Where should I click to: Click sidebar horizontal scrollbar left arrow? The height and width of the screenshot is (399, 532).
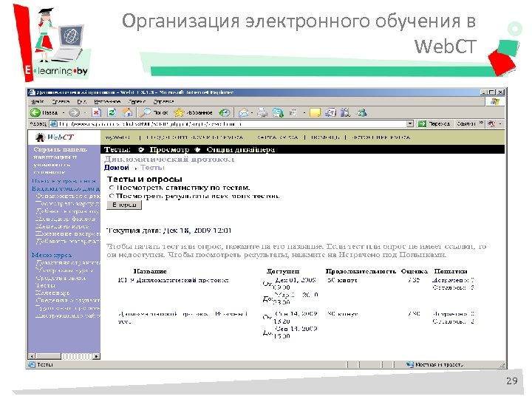(31, 356)
